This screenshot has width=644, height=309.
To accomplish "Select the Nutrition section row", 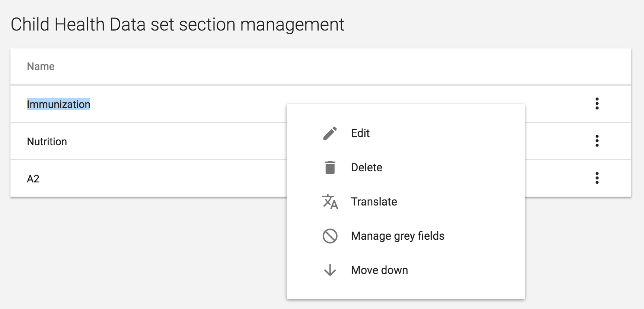I will [x=47, y=141].
